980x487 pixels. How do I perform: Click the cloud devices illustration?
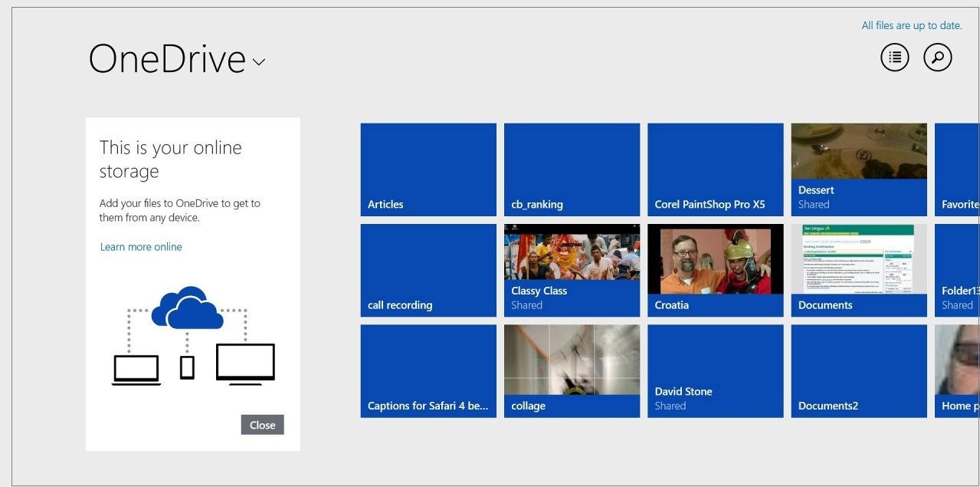[x=193, y=335]
